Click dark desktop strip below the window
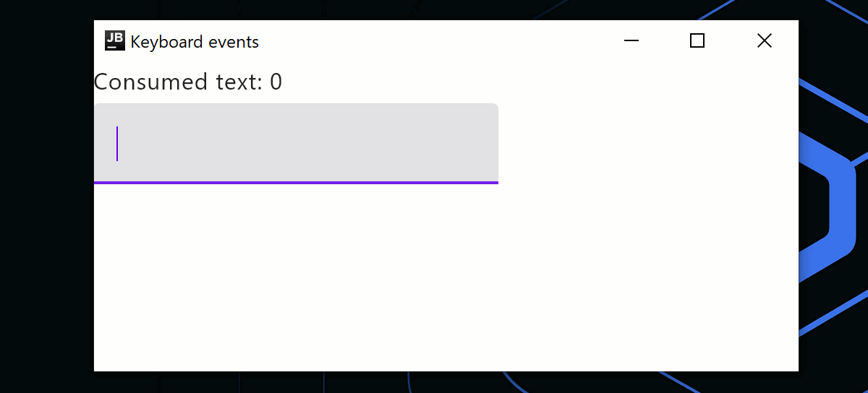868x393 pixels. tap(434, 383)
